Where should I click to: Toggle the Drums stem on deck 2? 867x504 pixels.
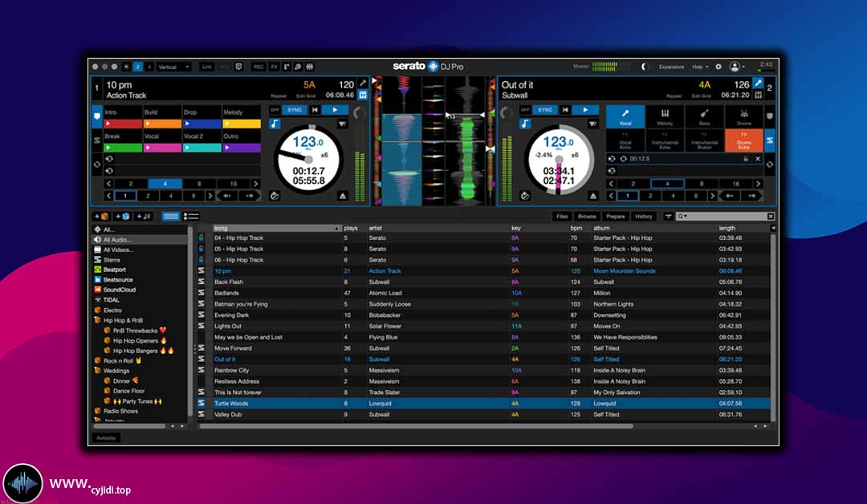pos(743,116)
